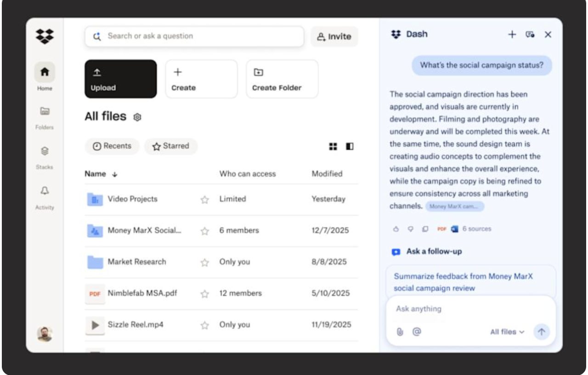Viewport: 588px width, 375px height.
Task: Expand the 6 sources list
Action: (478, 229)
